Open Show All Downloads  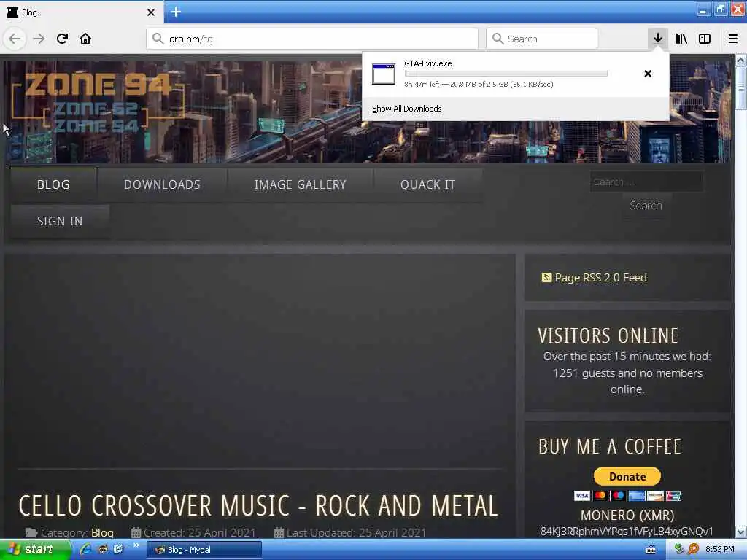[407, 109]
